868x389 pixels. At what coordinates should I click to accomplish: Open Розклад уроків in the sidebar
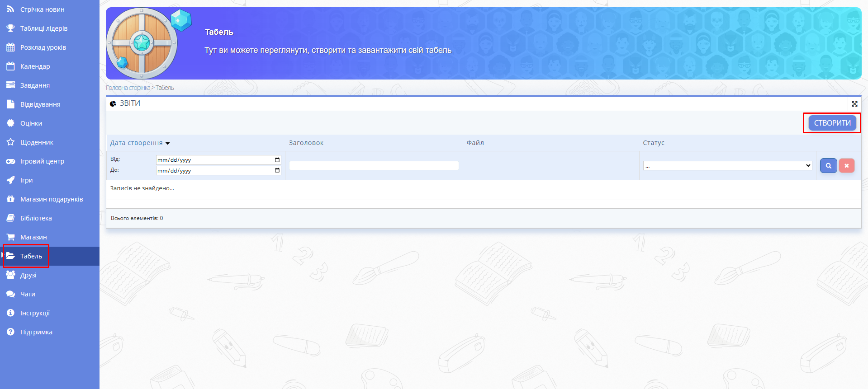click(x=43, y=47)
